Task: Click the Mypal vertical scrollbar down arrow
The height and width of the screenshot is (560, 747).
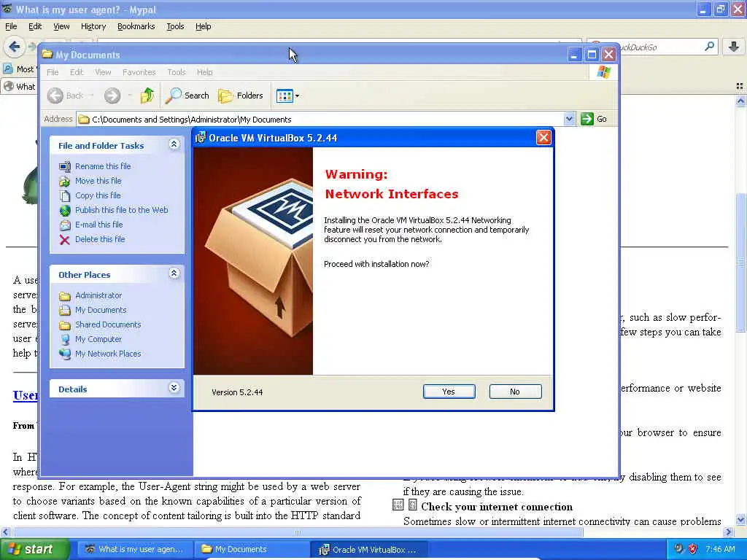Action: (x=740, y=519)
